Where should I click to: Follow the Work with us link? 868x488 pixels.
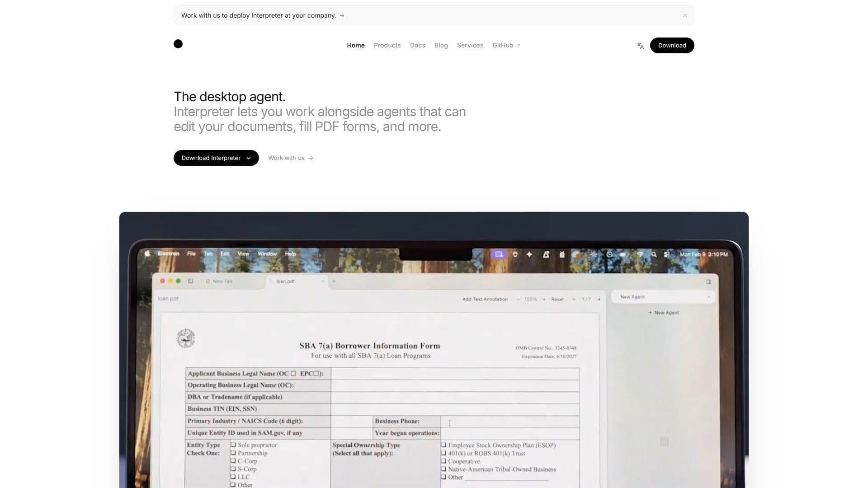(x=291, y=158)
